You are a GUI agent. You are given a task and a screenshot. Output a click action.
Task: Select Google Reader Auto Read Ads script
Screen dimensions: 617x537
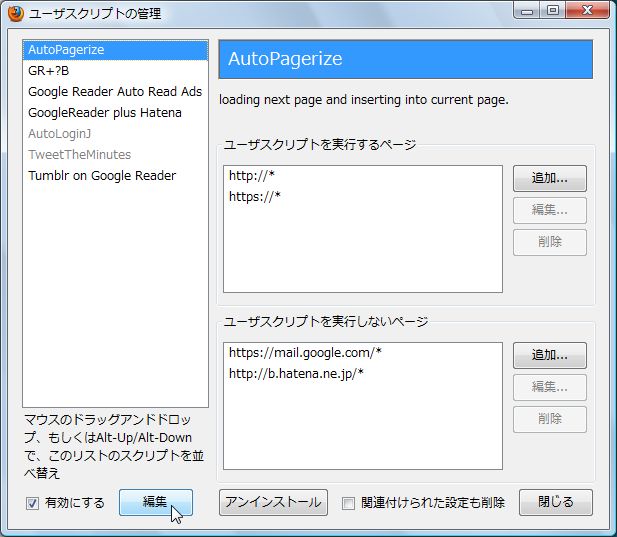[x=115, y=92]
